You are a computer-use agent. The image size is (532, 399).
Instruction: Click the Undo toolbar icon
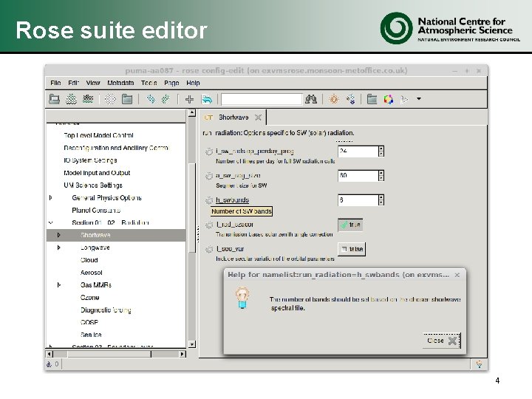click(x=151, y=99)
